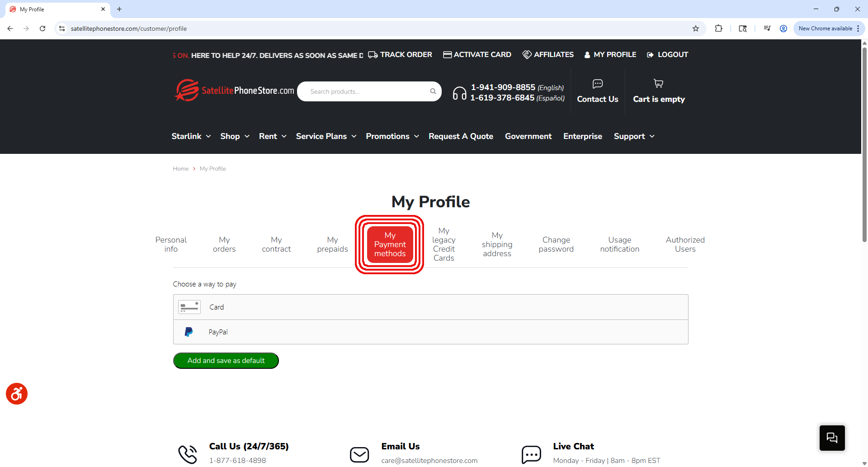Open the Support dropdown menu
The image size is (868, 467).
[634, 136]
